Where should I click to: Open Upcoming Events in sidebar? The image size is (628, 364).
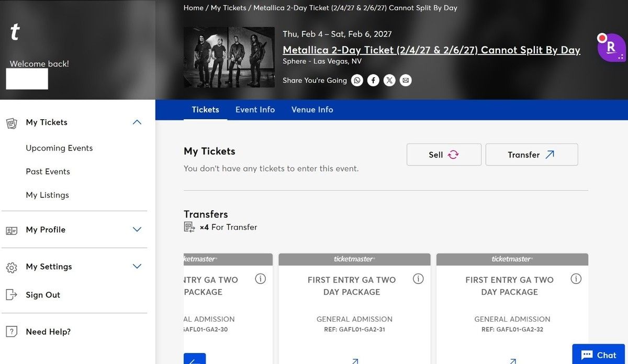click(59, 148)
